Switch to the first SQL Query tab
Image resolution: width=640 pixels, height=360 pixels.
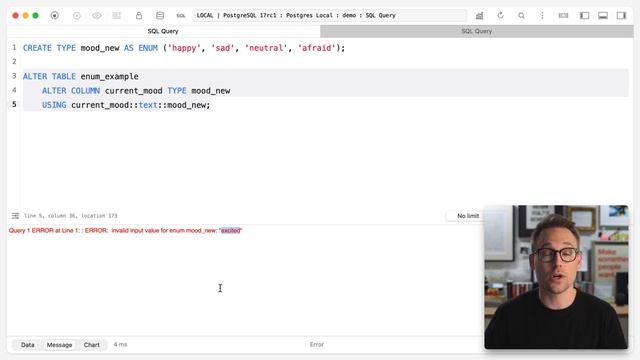coord(163,31)
